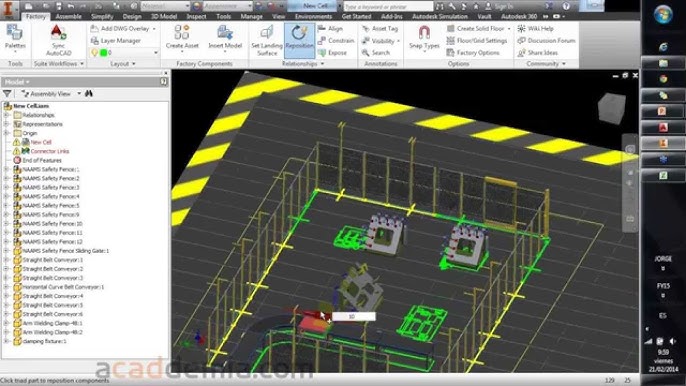Click Sync AutoCAD icon

point(58,39)
